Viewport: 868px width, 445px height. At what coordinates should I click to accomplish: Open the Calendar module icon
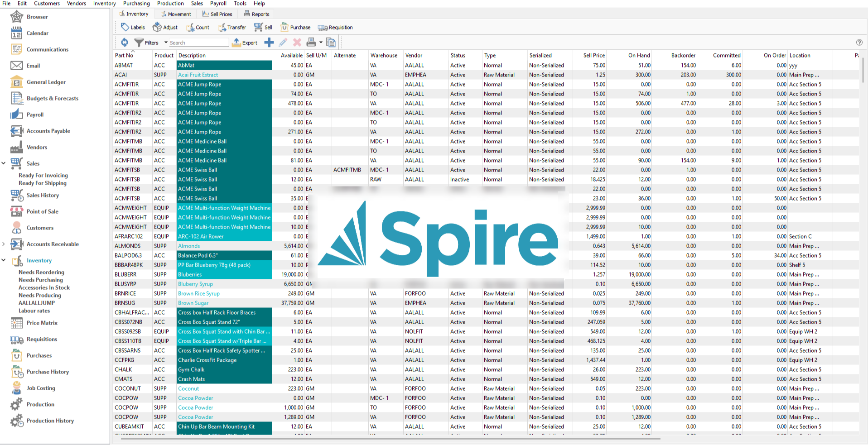(x=17, y=33)
